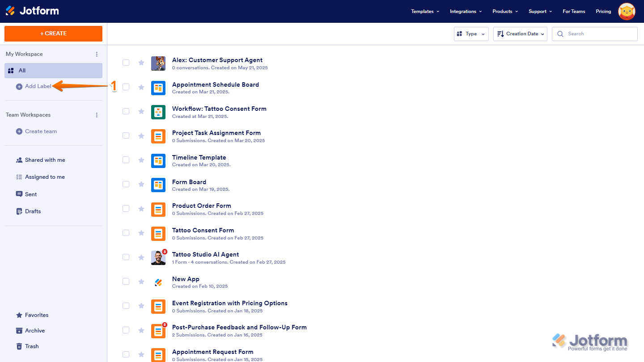Open the Creation Date sort dropdown
Screen dimensions: 644x362
tap(520, 34)
